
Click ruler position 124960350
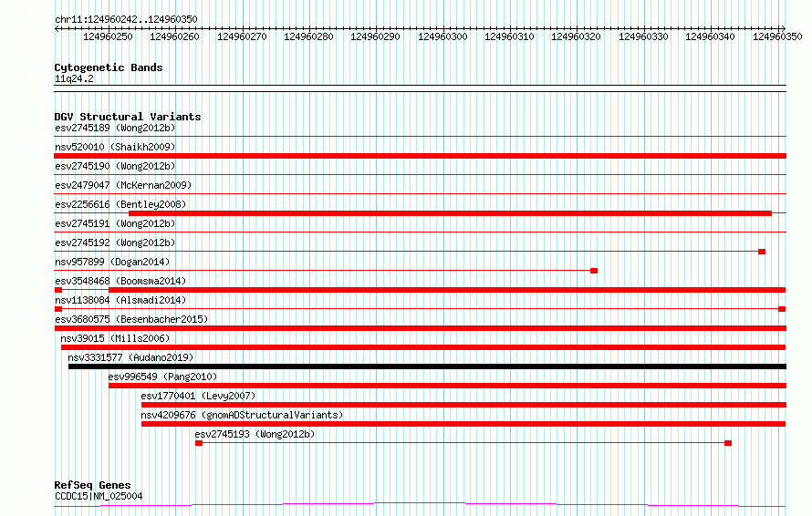click(777, 36)
